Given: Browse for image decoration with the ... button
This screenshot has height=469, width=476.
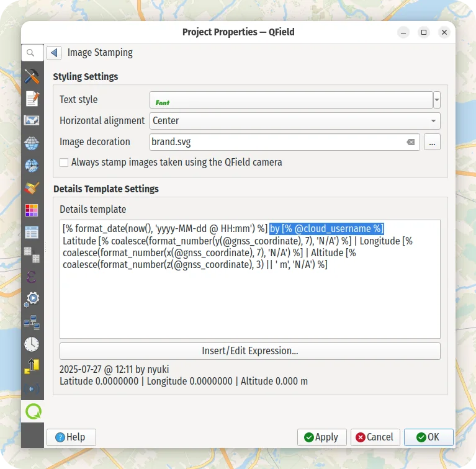Looking at the screenshot, I should tap(432, 142).
